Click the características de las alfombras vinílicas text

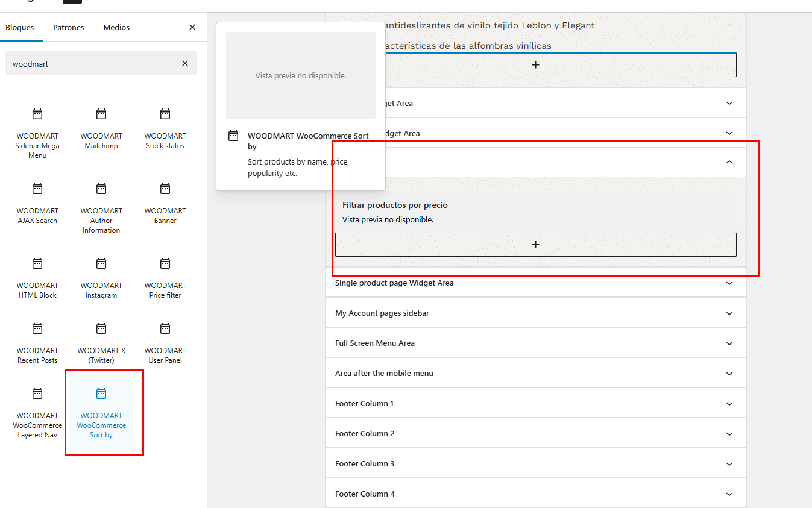click(x=468, y=46)
